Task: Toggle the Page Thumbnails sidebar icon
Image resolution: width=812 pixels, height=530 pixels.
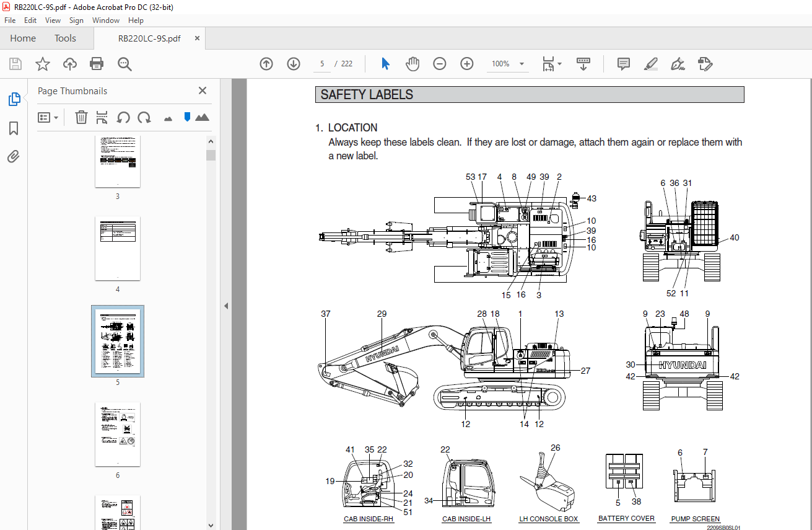Action: tap(14, 99)
